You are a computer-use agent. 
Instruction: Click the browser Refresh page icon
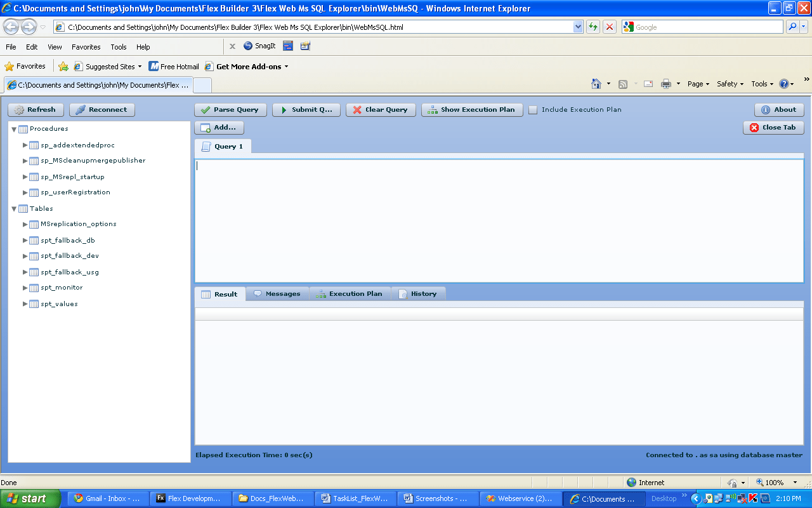pyautogui.click(x=593, y=27)
